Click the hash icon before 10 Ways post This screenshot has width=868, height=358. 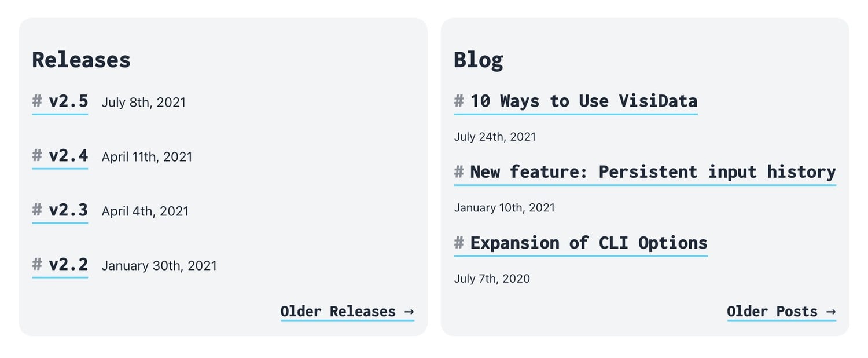point(459,101)
